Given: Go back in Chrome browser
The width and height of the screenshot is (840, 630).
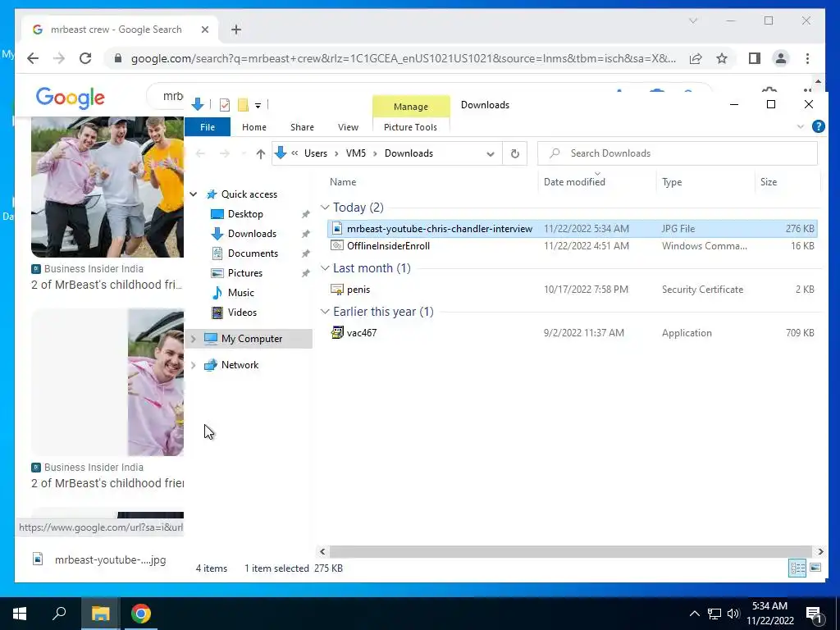Looking at the screenshot, I should 33,58.
